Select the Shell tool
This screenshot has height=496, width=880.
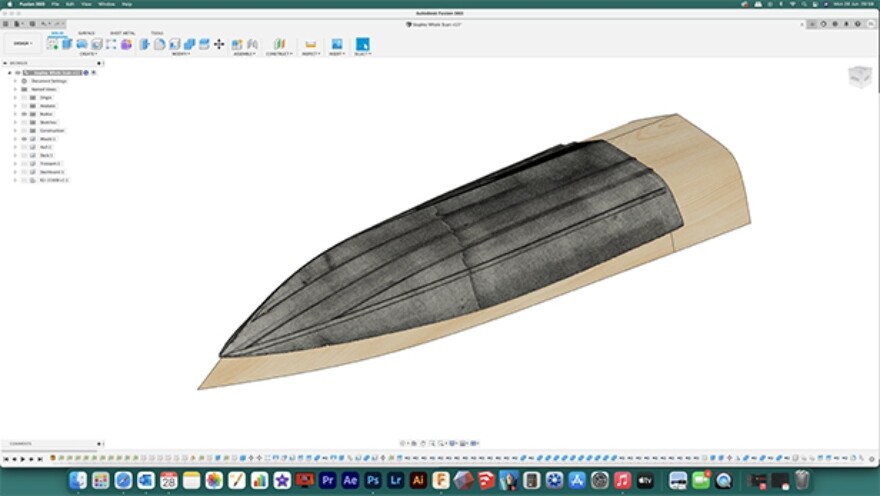pyautogui.click(x=175, y=44)
